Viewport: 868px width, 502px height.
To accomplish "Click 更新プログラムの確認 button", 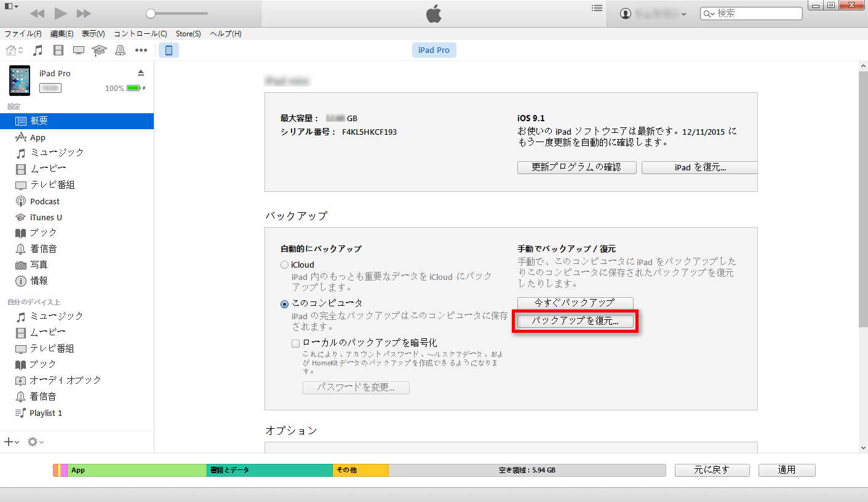I will (x=576, y=167).
